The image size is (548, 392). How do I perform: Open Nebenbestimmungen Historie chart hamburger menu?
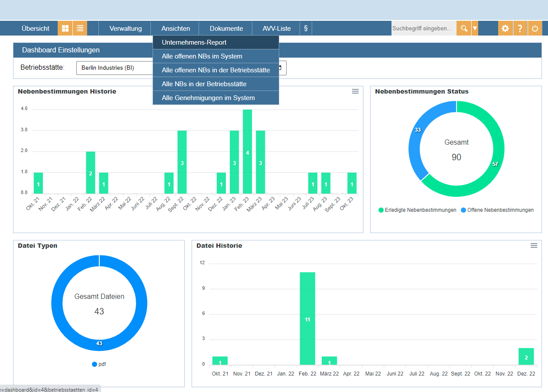click(355, 91)
